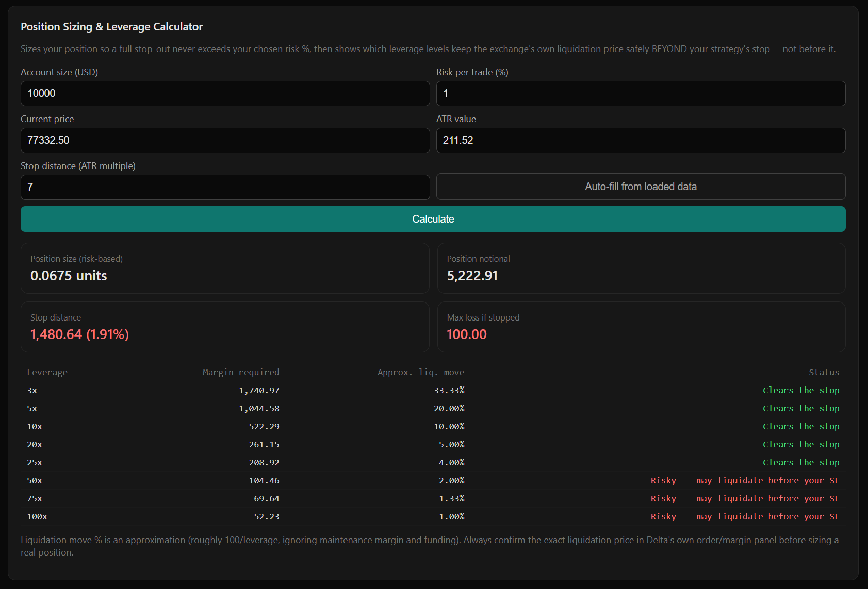Click the 100.00 max loss value
Image resolution: width=868 pixels, height=589 pixels.
pyautogui.click(x=467, y=334)
